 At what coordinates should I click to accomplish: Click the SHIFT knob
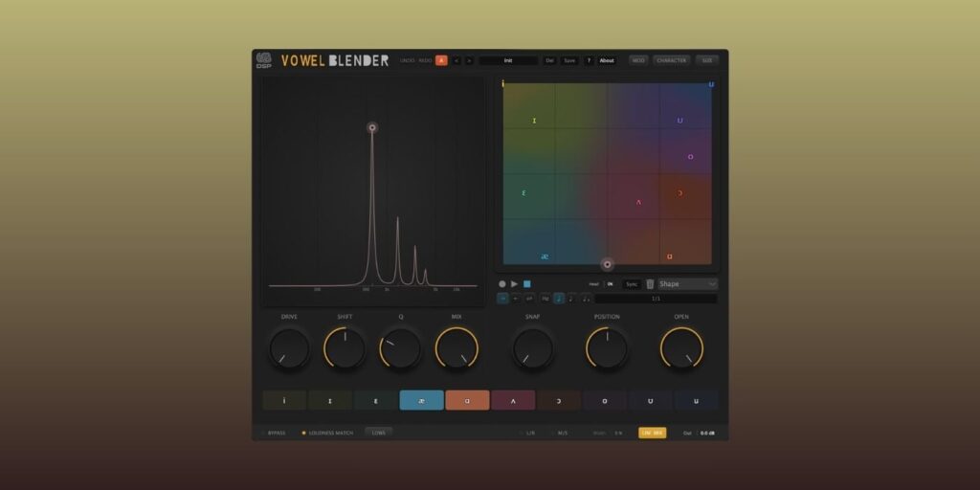pos(345,348)
